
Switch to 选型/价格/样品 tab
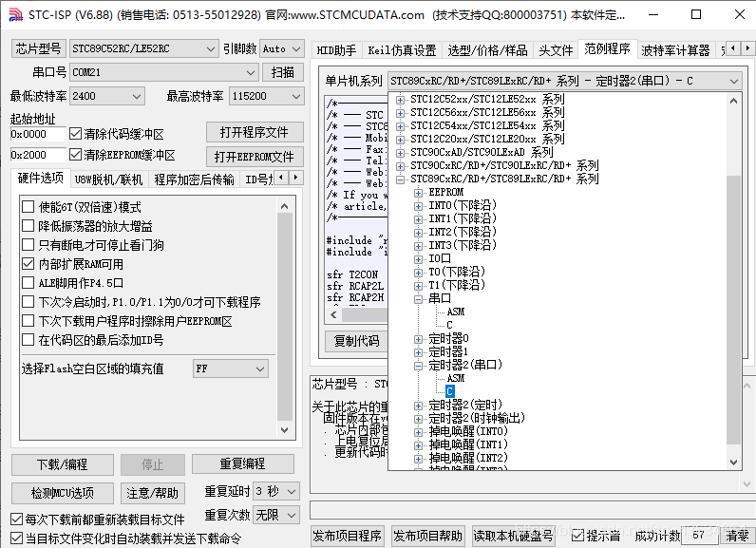coord(487,50)
